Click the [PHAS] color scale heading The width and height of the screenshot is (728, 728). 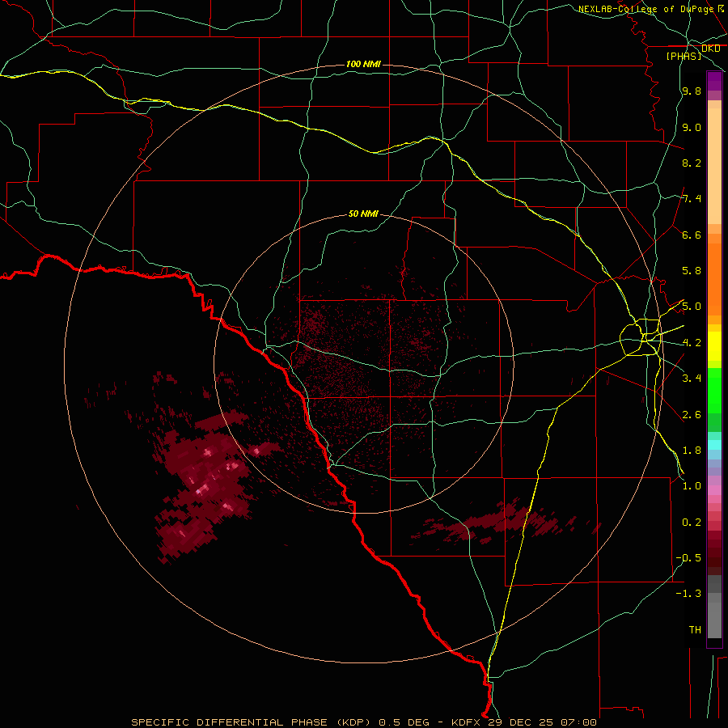coord(684,56)
